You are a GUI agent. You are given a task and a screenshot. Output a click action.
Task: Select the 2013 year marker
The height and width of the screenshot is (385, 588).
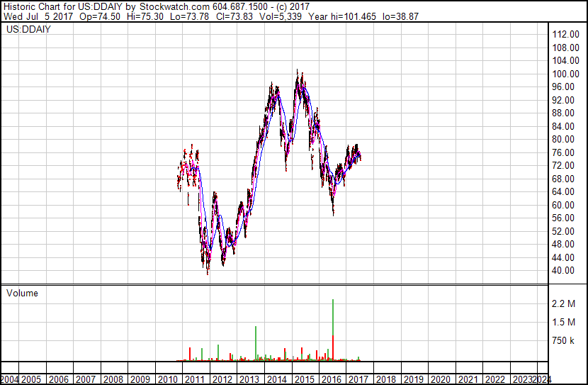pos(249,379)
